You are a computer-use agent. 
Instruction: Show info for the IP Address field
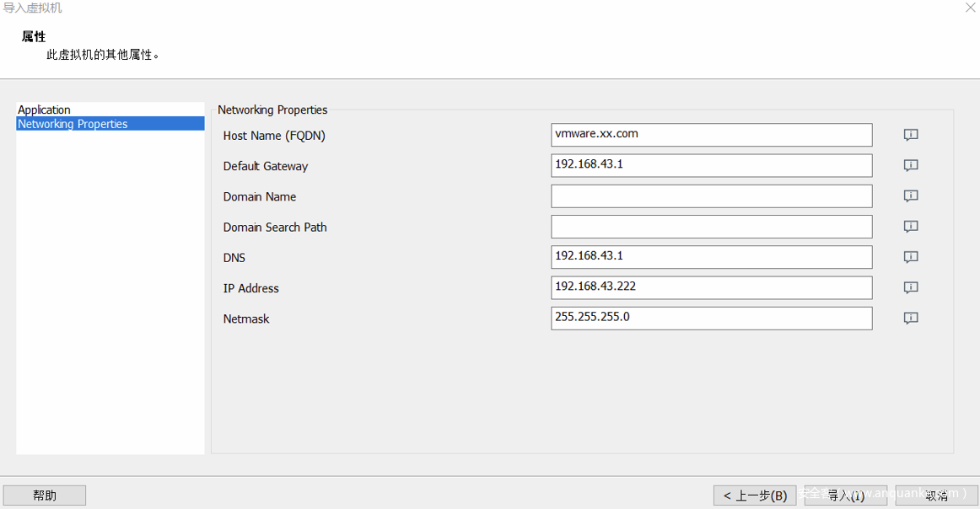tap(911, 287)
